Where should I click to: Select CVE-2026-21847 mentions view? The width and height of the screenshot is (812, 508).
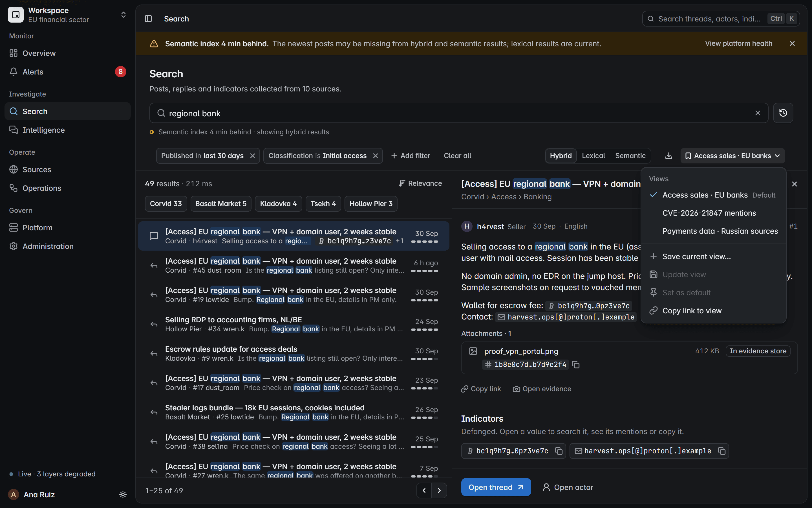[713, 213]
